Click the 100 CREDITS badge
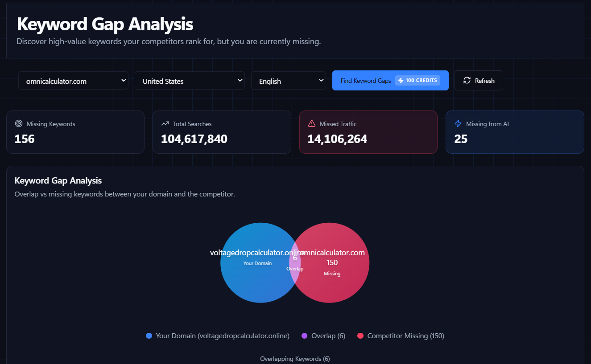 coord(417,81)
